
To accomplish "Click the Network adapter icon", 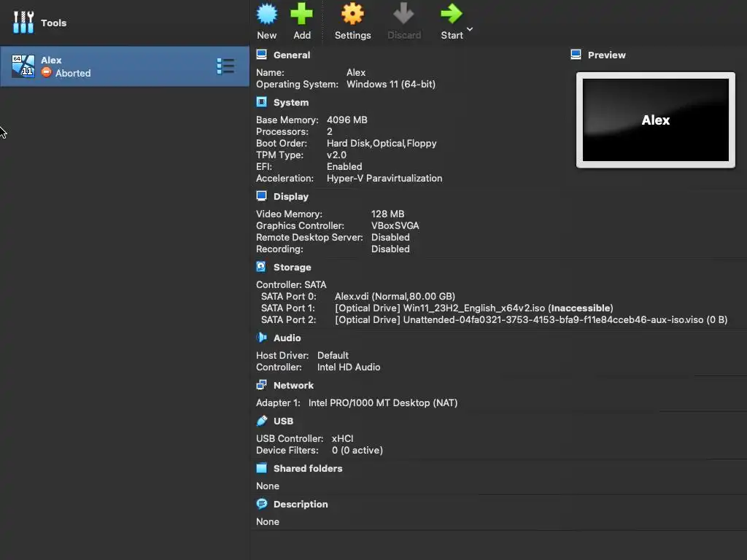I will (262, 384).
